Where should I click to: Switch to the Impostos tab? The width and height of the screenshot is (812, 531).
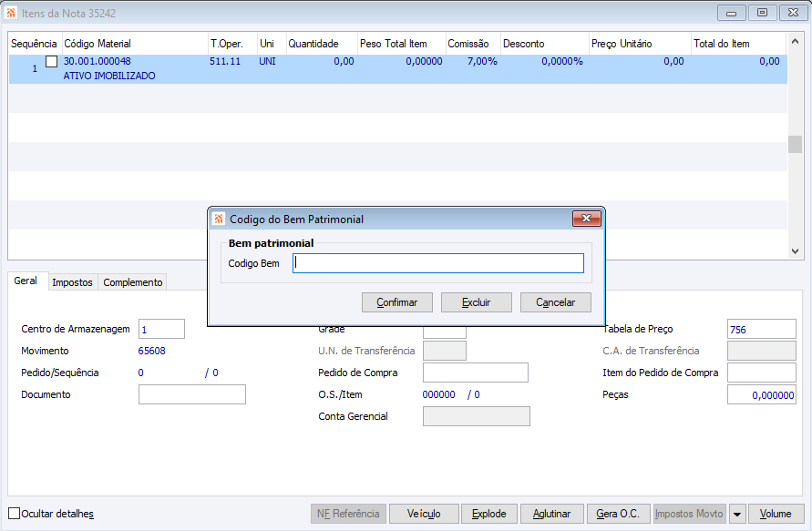[x=73, y=282]
